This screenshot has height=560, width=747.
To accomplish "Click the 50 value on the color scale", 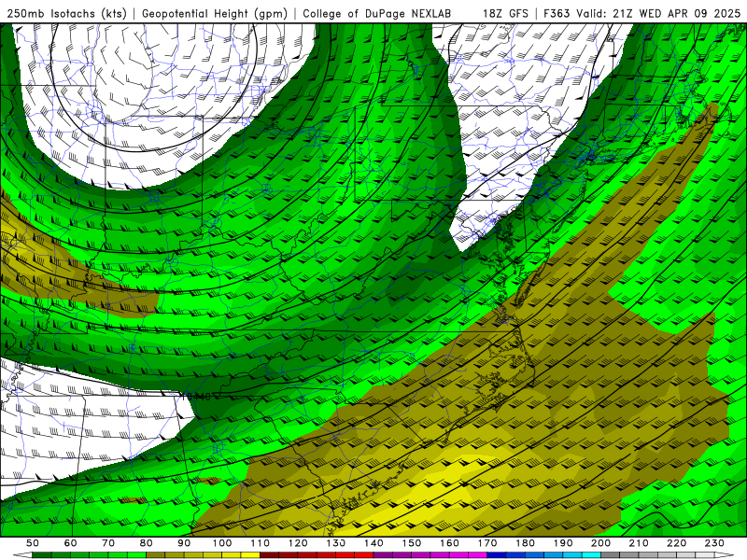I will (33, 543).
